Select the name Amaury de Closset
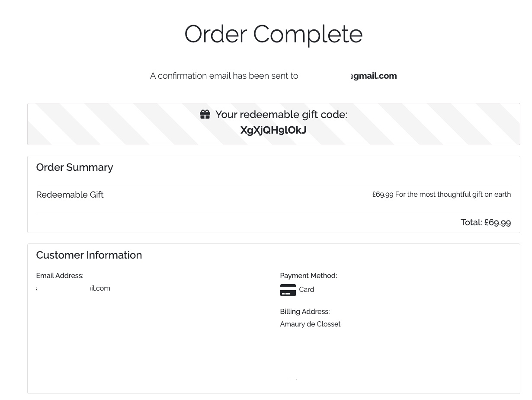Screen dimensions: 532x400 [310, 324]
